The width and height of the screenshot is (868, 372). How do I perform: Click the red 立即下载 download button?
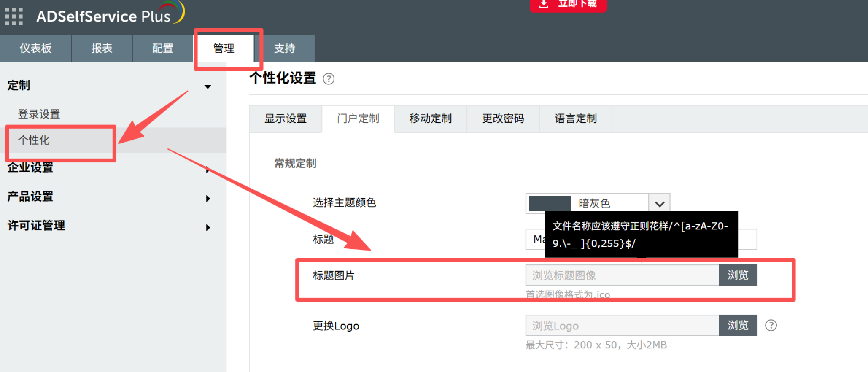pos(568,4)
